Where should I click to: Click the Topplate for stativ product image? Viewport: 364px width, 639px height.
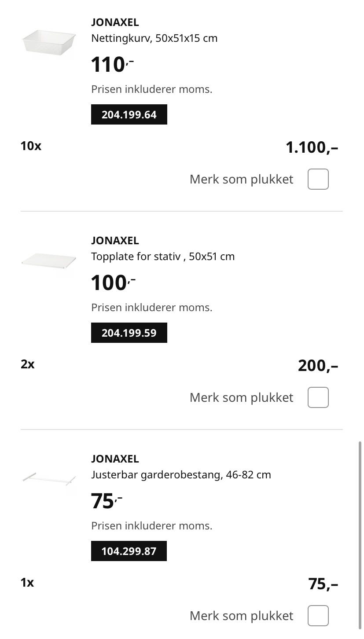(48, 260)
